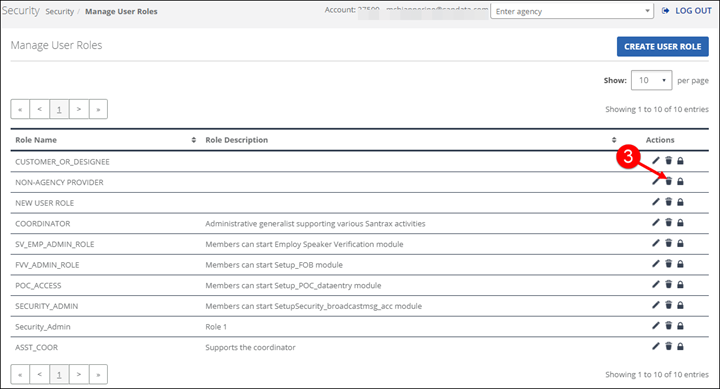Click the LOG OUT link

(687, 11)
